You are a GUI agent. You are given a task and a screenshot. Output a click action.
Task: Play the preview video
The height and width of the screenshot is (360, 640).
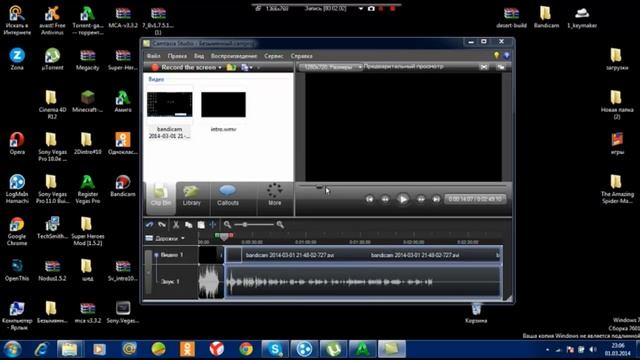(x=403, y=199)
